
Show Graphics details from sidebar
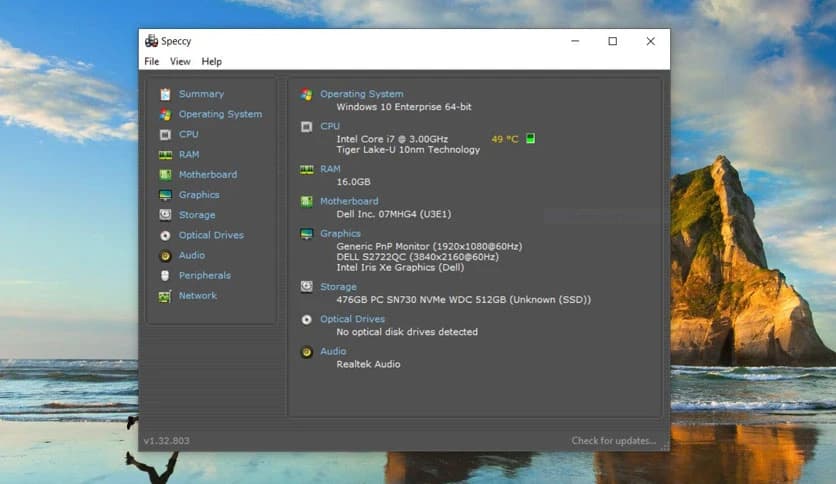[x=199, y=195]
